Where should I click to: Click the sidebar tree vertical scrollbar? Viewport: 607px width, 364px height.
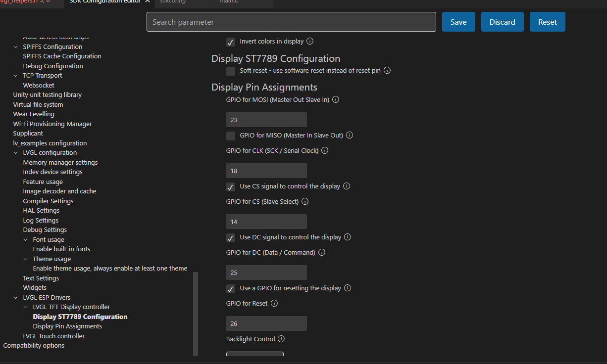click(196, 314)
